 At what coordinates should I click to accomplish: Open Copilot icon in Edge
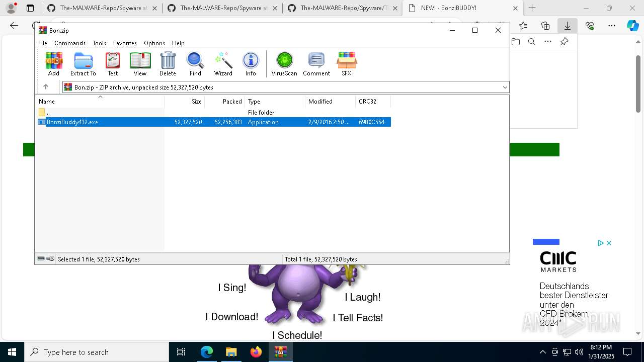click(632, 26)
